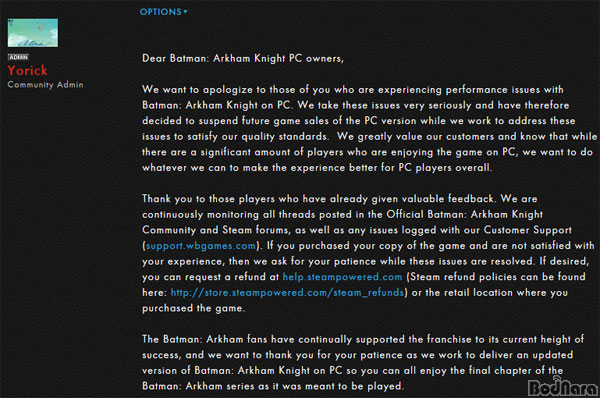Click the 'Customer Support' text in the post

coord(527,230)
